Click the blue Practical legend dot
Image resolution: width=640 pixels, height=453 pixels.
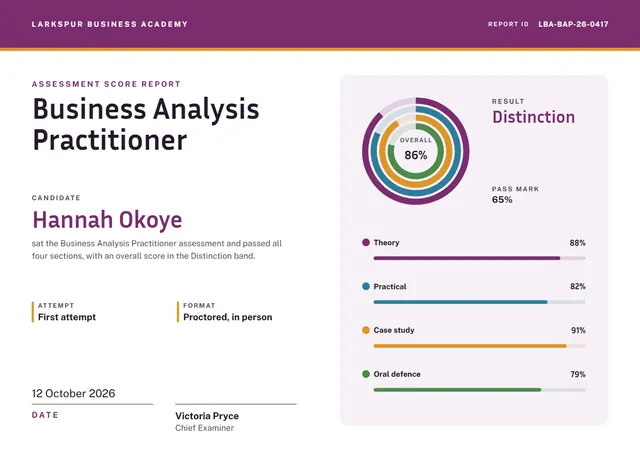366,286
